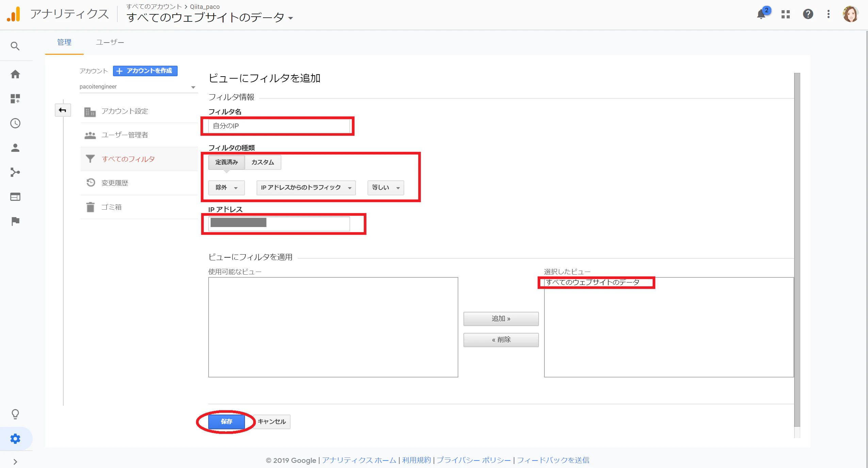Open the help question mark icon
This screenshot has height=468, width=868.
(808, 14)
